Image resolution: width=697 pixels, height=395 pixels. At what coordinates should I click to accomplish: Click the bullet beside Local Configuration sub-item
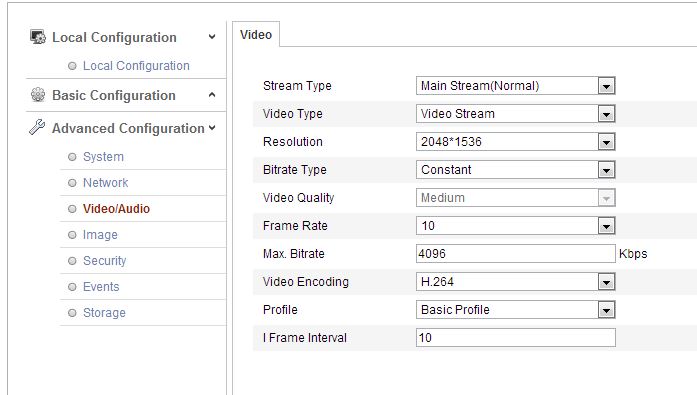[72, 66]
